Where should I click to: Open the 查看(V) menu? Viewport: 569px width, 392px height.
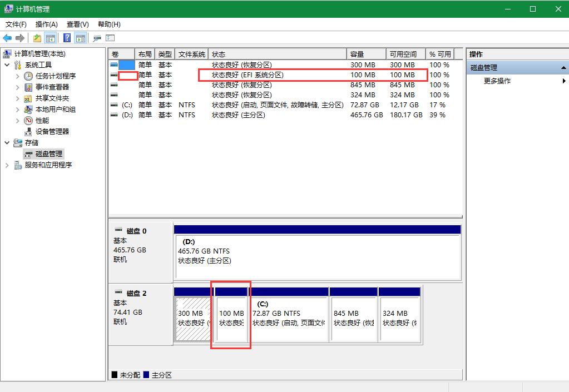(x=77, y=24)
